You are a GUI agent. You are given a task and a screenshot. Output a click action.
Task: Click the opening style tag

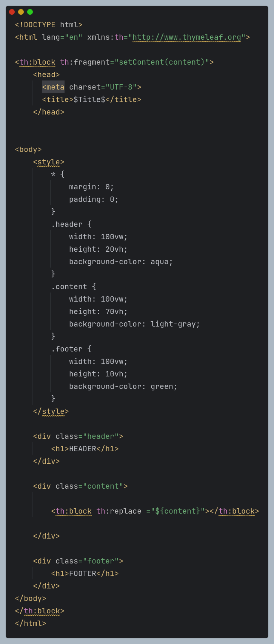pyautogui.click(x=49, y=162)
